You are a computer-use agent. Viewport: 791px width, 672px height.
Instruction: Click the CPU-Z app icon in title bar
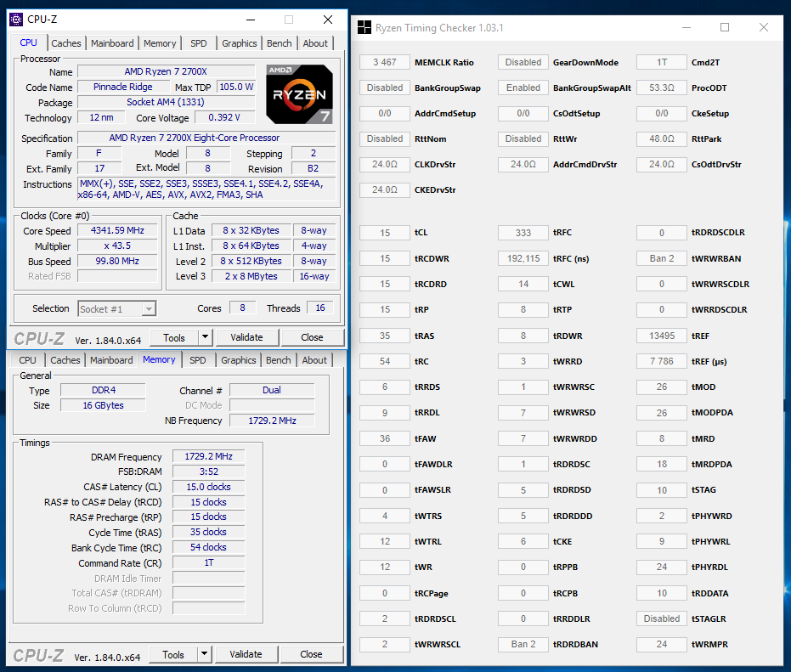pyautogui.click(x=16, y=20)
